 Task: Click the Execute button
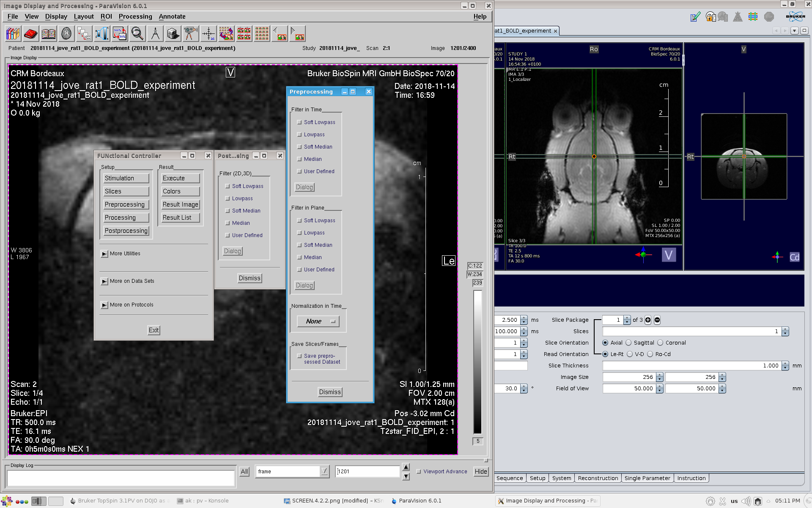181,178
